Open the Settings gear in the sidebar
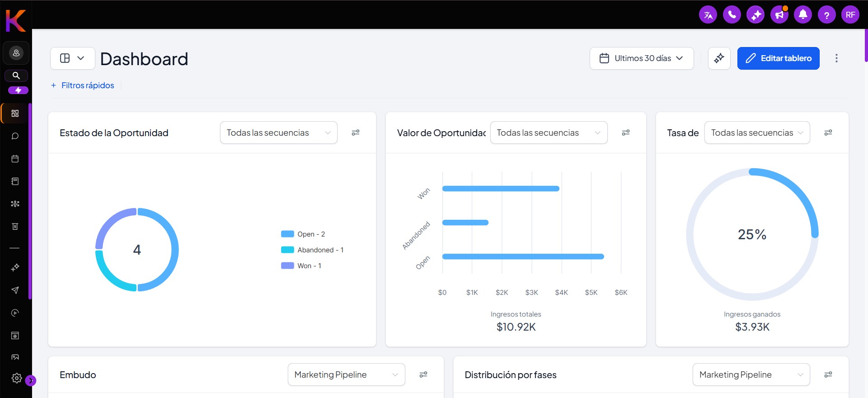This screenshot has width=868, height=398. tap(17, 378)
